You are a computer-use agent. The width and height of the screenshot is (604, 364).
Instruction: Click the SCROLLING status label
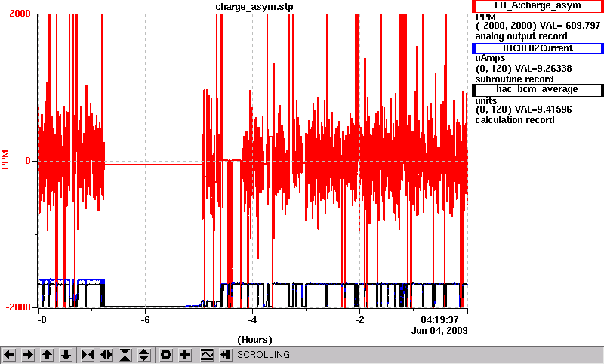click(x=263, y=355)
